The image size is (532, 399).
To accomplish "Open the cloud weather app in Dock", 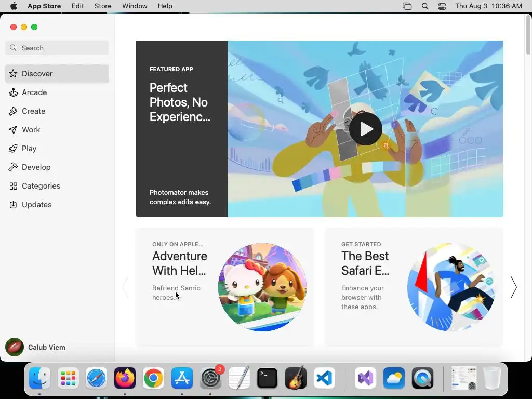I will (x=394, y=378).
